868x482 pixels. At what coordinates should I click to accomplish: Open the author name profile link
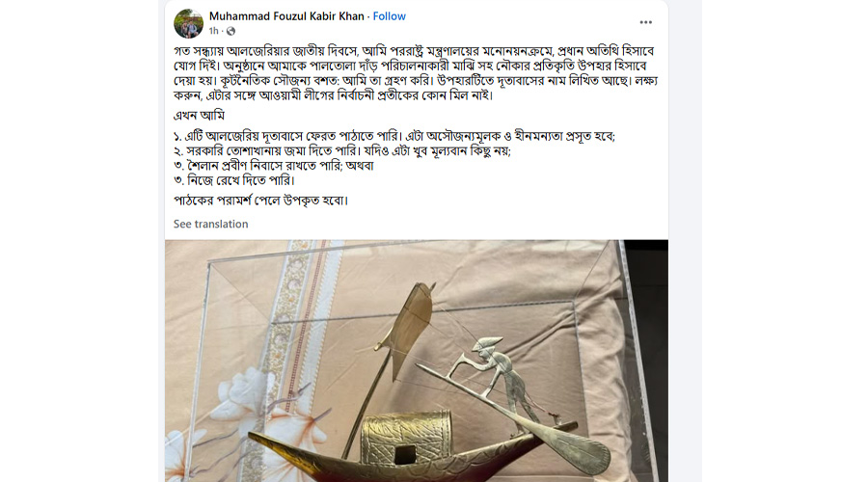[286, 16]
